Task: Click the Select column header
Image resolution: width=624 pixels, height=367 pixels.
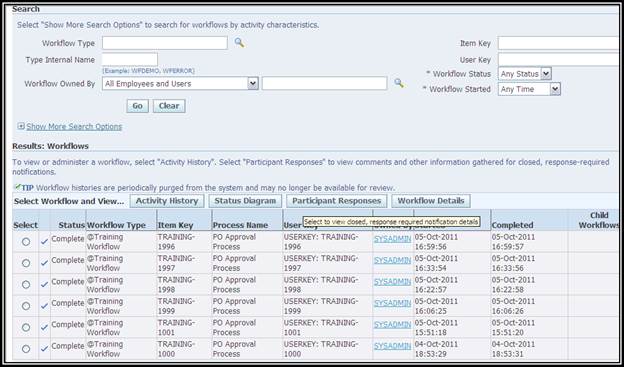Action: [25, 225]
